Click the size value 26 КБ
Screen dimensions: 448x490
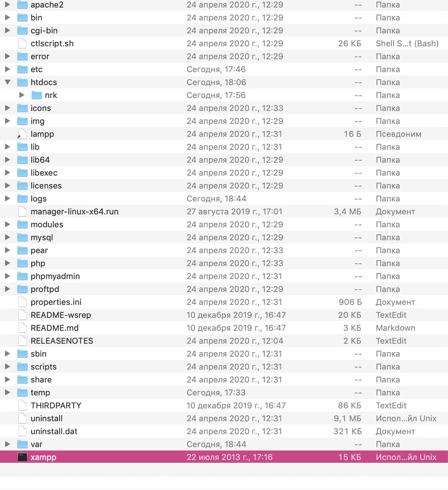[350, 43]
